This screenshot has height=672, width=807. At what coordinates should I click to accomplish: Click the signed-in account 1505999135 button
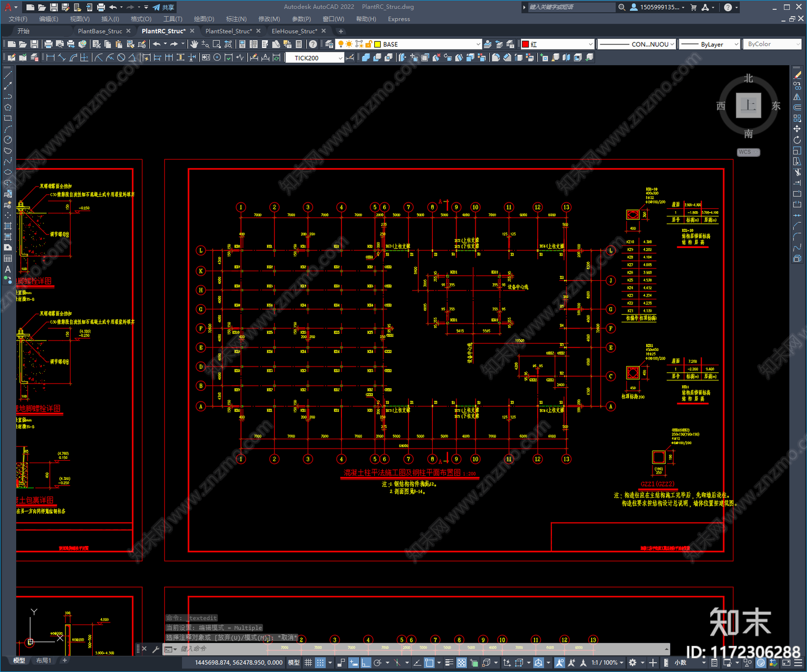click(x=657, y=7)
